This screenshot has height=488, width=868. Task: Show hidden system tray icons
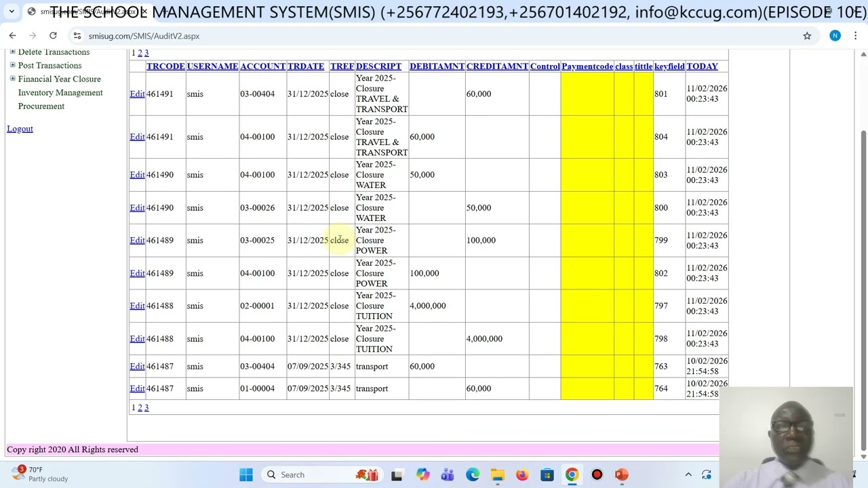pyautogui.click(x=688, y=475)
